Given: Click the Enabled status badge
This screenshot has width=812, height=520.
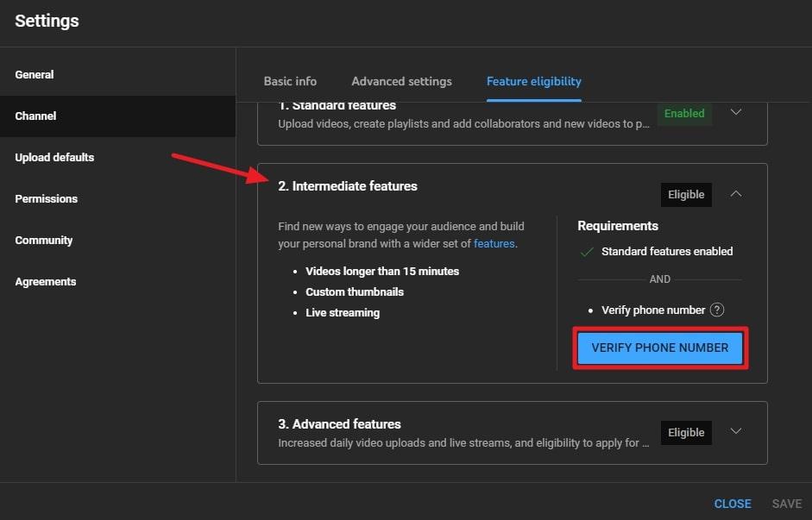Looking at the screenshot, I should tap(684, 114).
